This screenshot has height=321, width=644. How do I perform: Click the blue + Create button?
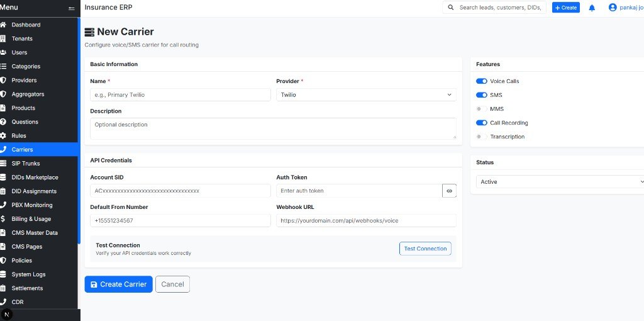point(565,8)
